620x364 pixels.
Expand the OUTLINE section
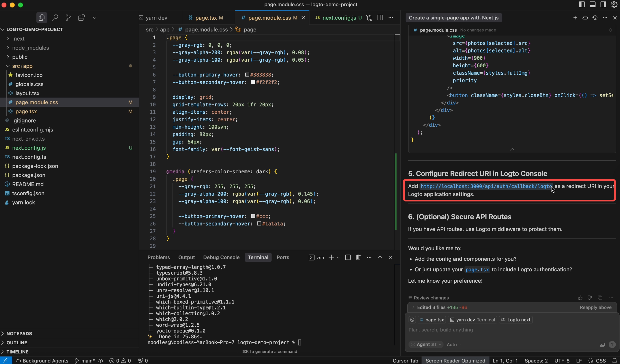[70, 343]
